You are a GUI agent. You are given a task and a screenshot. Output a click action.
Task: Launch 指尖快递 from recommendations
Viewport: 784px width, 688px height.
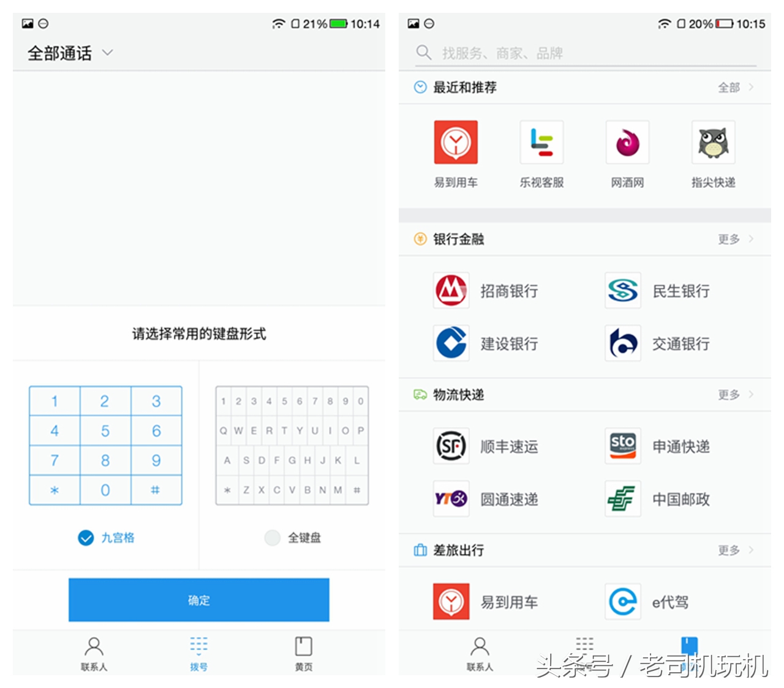(x=712, y=143)
